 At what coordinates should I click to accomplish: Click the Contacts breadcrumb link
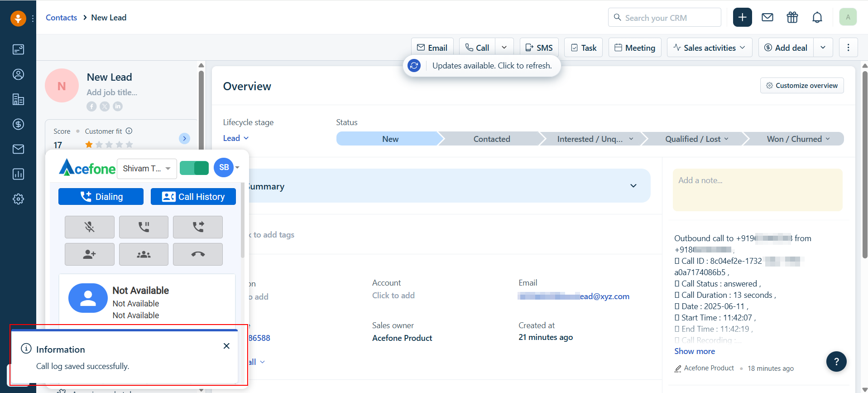coord(62,18)
